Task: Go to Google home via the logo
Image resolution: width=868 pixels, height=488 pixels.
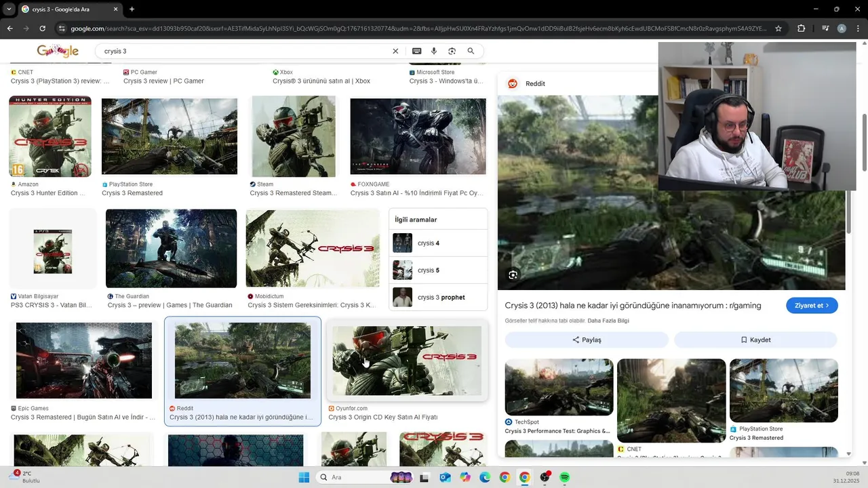Action: coord(58,51)
